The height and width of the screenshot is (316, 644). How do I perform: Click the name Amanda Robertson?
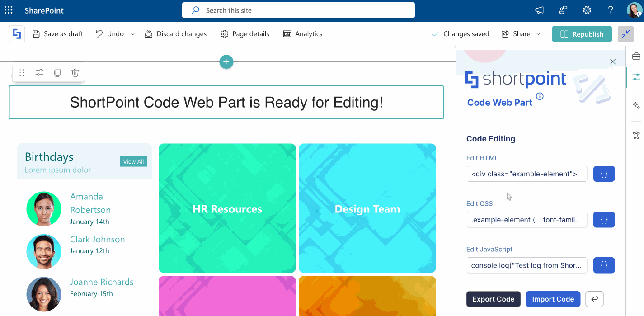90,203
